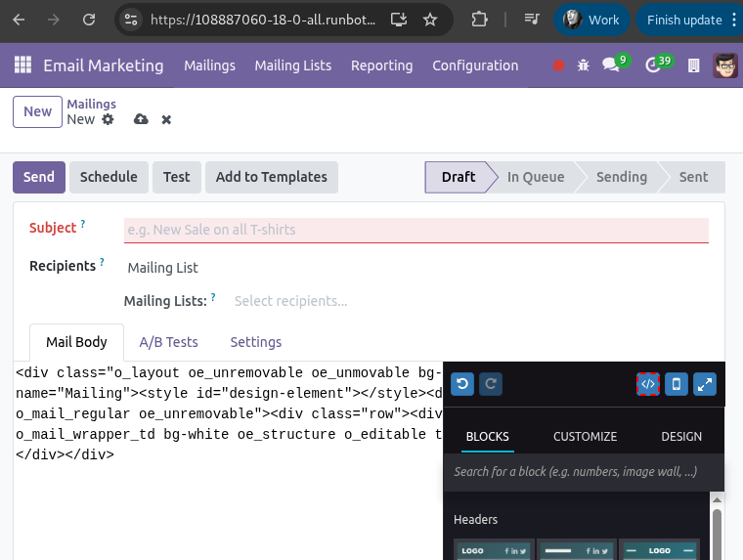Image resolution: width=743 pixels, height=560 pixels.
Task: Select the Draft status stage
Action: (459, 177)
